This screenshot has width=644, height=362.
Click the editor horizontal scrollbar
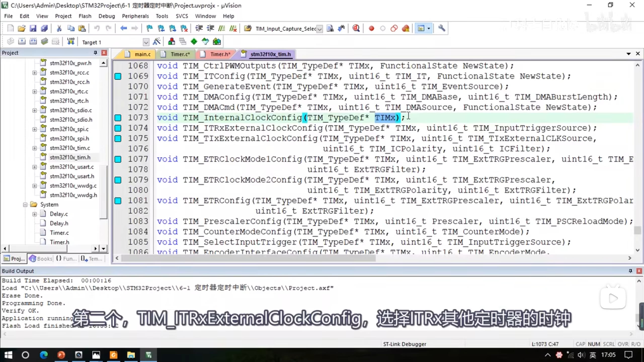248,258
